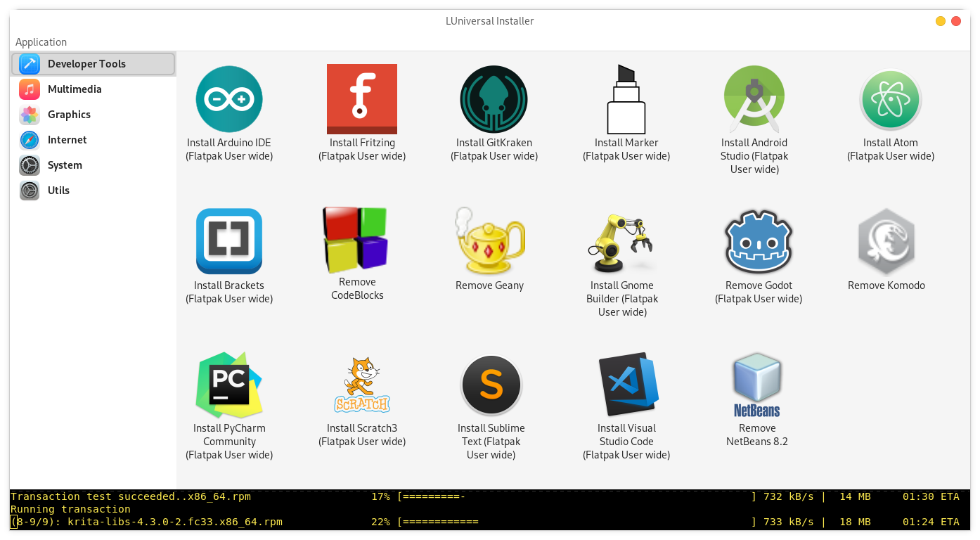Image resolution: width=980 pixels, height=540 pixels.
Task: Click the Godot robot face icon
Action: coord(759,241)
